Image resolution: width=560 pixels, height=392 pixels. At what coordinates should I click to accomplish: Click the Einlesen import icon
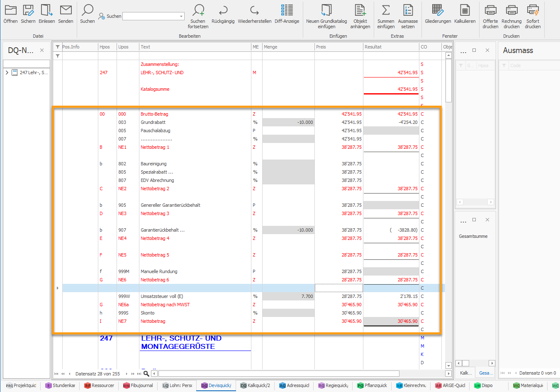pos(46,10)
